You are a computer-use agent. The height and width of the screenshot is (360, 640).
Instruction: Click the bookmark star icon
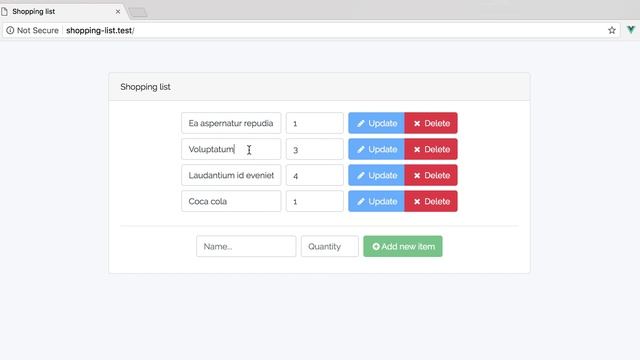(611, 30)
